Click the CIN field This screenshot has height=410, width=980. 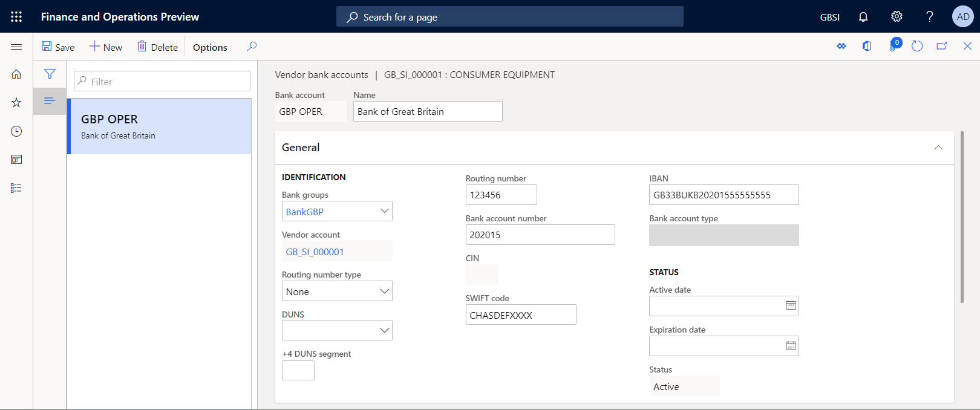(482, 275)
